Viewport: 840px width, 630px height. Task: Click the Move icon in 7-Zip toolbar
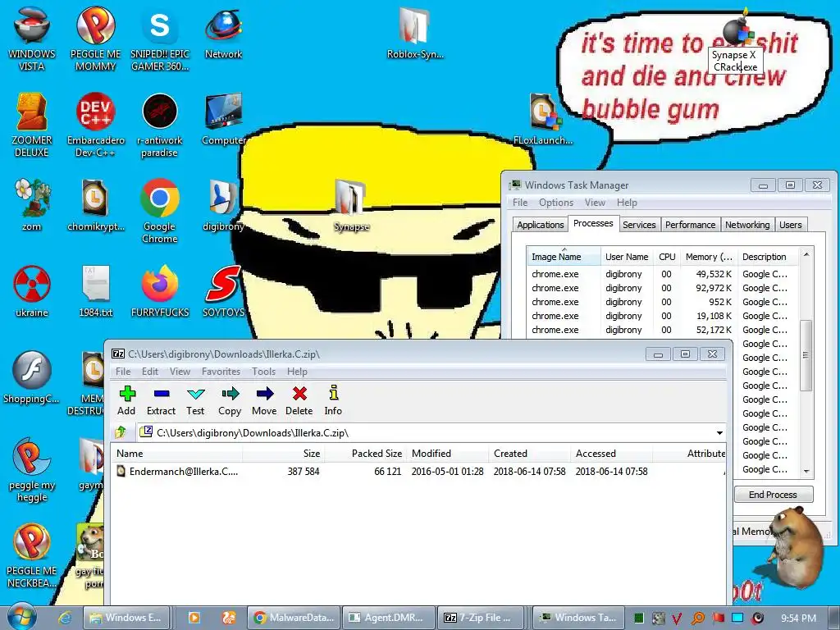265,400
